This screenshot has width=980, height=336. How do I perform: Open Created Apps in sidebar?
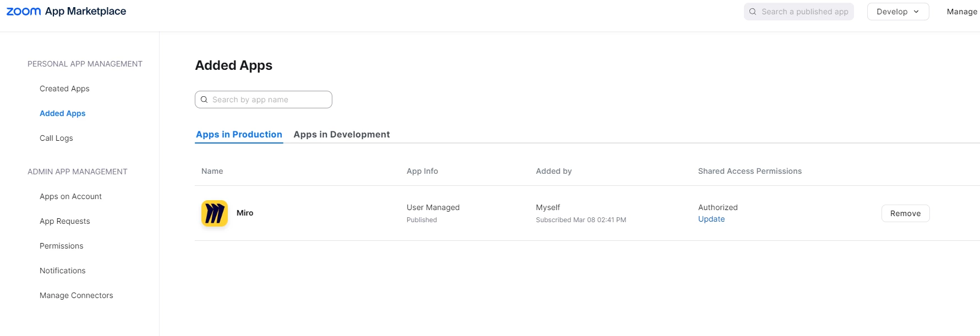[x=64, y=89]
